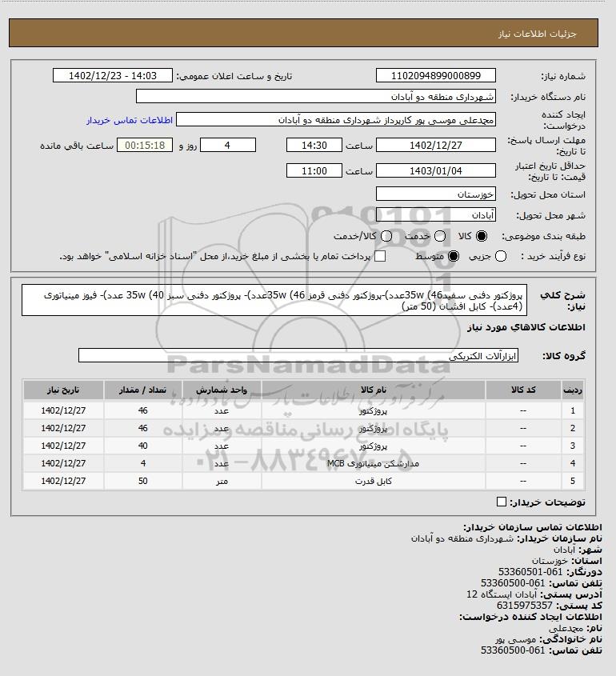Click the row number 4 cell

[x=573, y=463]
